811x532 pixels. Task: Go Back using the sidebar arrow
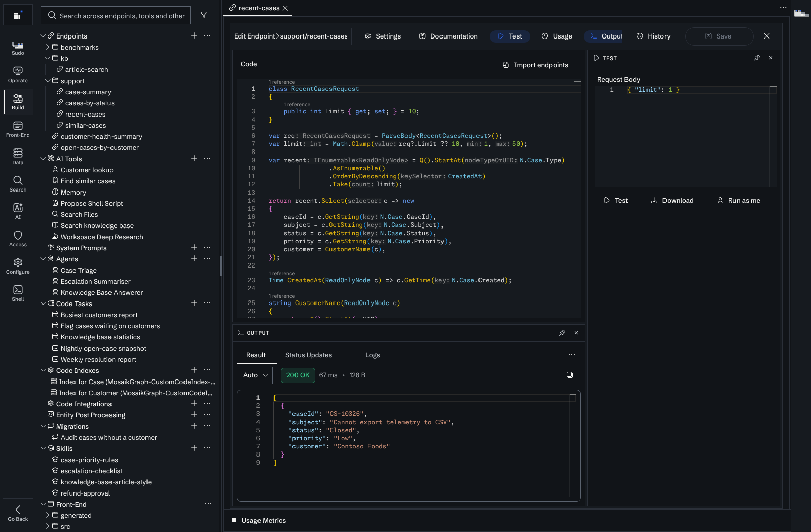point(18,513)
